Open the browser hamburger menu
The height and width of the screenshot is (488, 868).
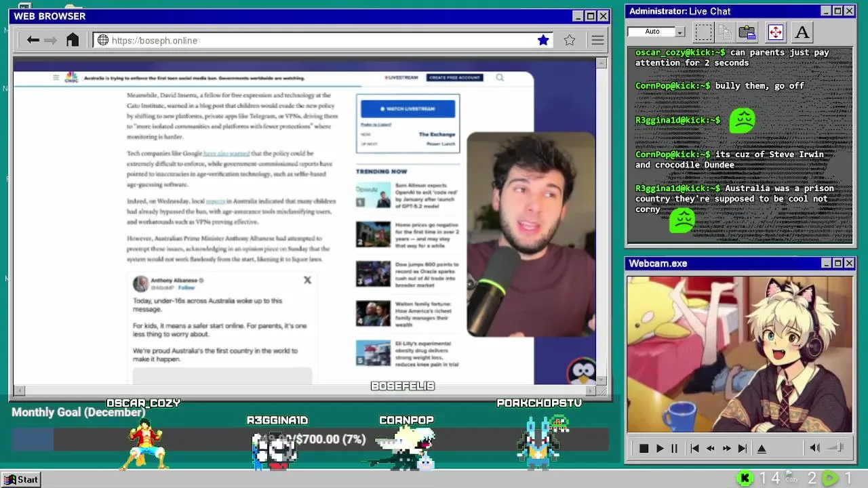[597, 40]
